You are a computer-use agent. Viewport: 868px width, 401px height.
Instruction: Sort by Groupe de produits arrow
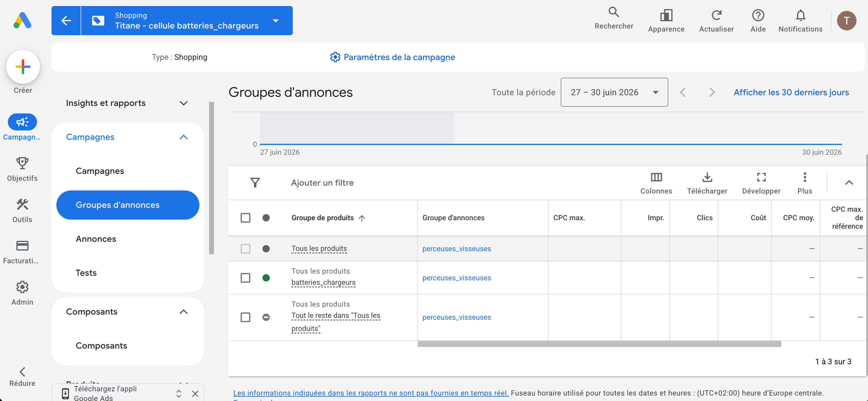(362, 218)
